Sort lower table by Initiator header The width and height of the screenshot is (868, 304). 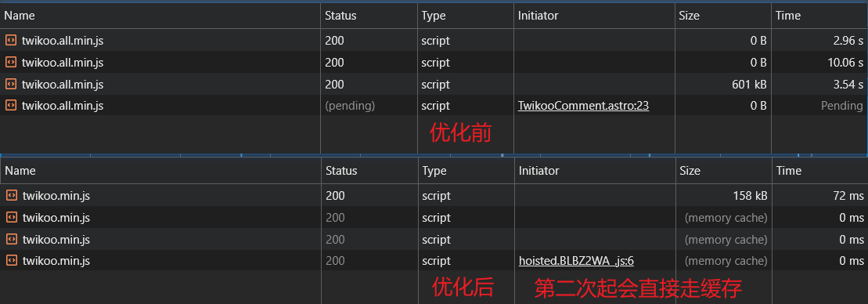(x=595, y=171)
